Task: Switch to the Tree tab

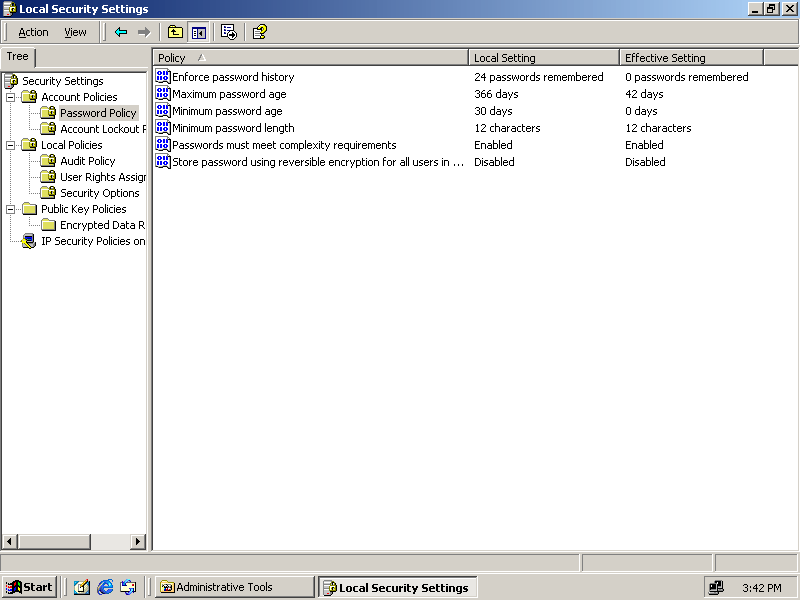Action: [x=18, y=57]
